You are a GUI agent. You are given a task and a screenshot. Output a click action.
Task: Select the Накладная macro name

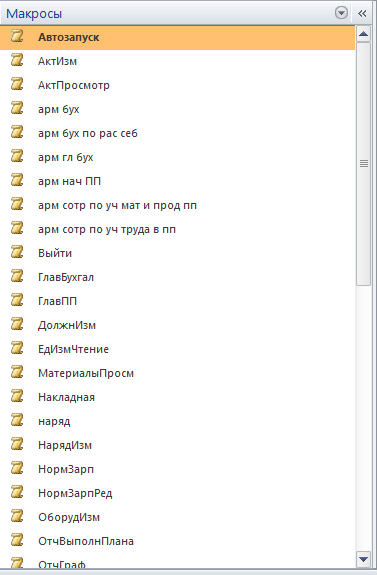(x=66, y=398)
